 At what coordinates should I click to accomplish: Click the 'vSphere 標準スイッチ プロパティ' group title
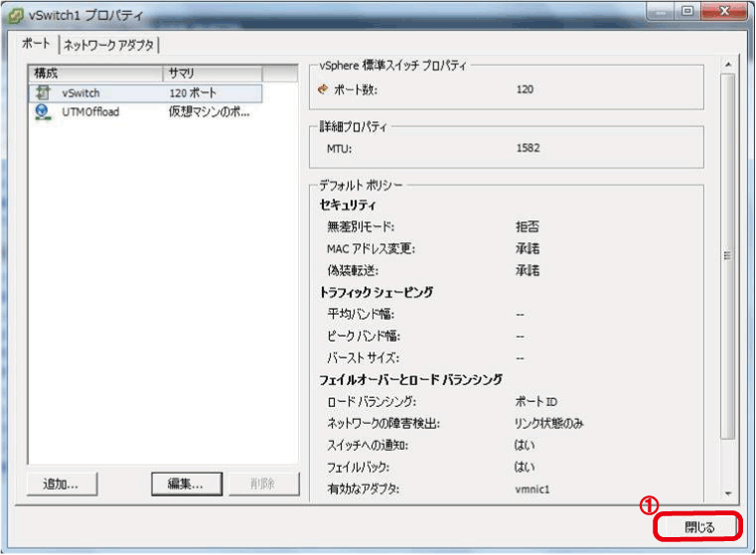pyautogui.click(x=393, y=66)
